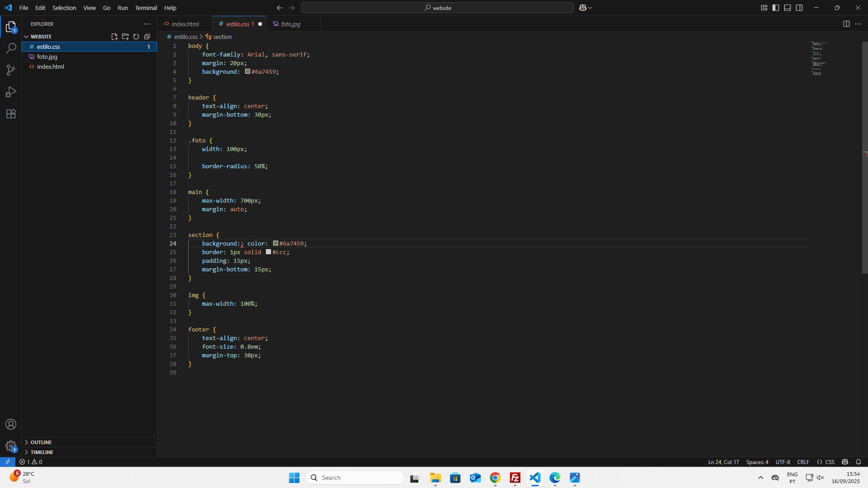Screen dimensions: 868x488
Task: Open the Source Control view
Action: pyautogui.click(x=11, y=70)
